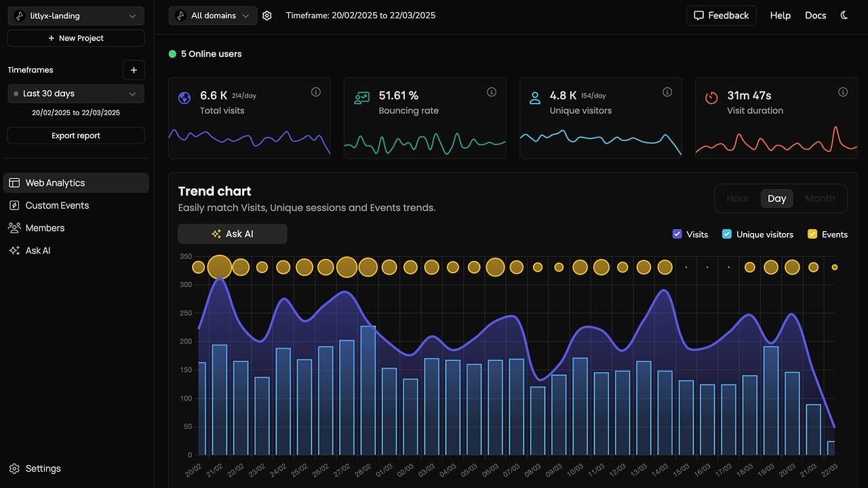Screen dimensions: 868x488
Task: Go to Custom Events section
Action: [x=57, y=205]
